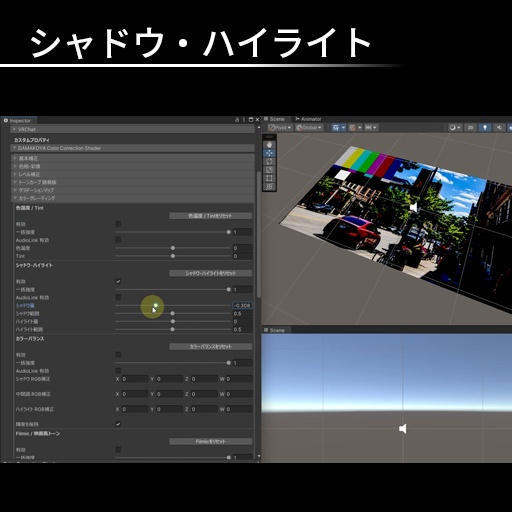Click the 色温度 slider handle

point(173,248)
